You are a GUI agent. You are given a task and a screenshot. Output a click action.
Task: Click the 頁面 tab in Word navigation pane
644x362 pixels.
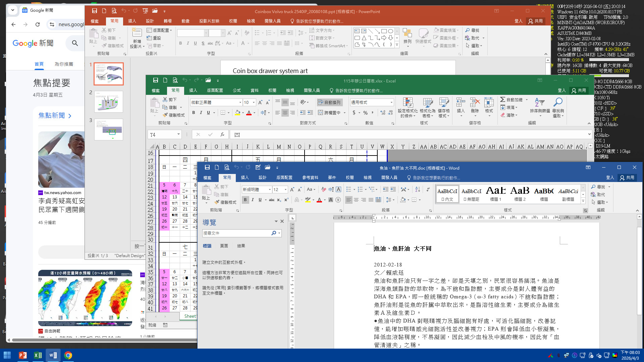224,246
